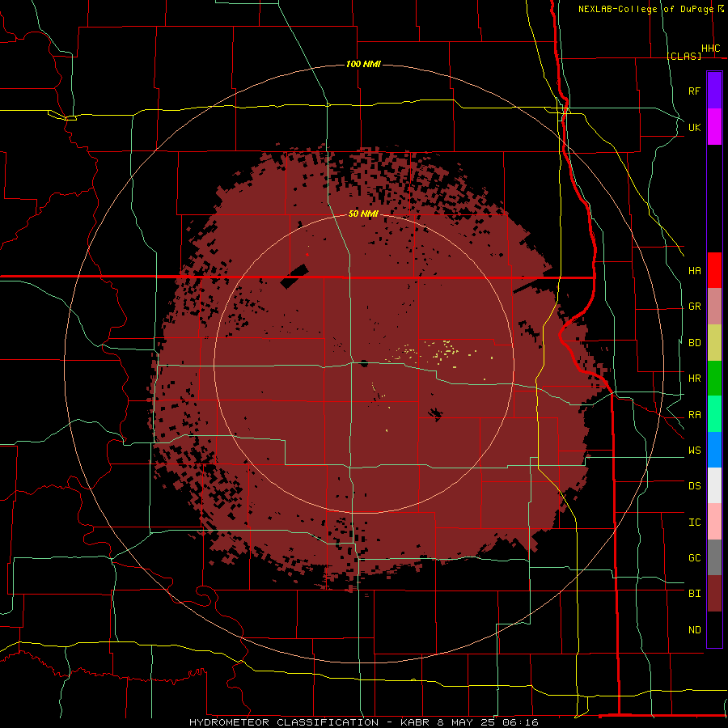The width and height of the screenshot is (728, 728).
Task: Click the '50 NMI' range ring label
Action: (363, 214)
